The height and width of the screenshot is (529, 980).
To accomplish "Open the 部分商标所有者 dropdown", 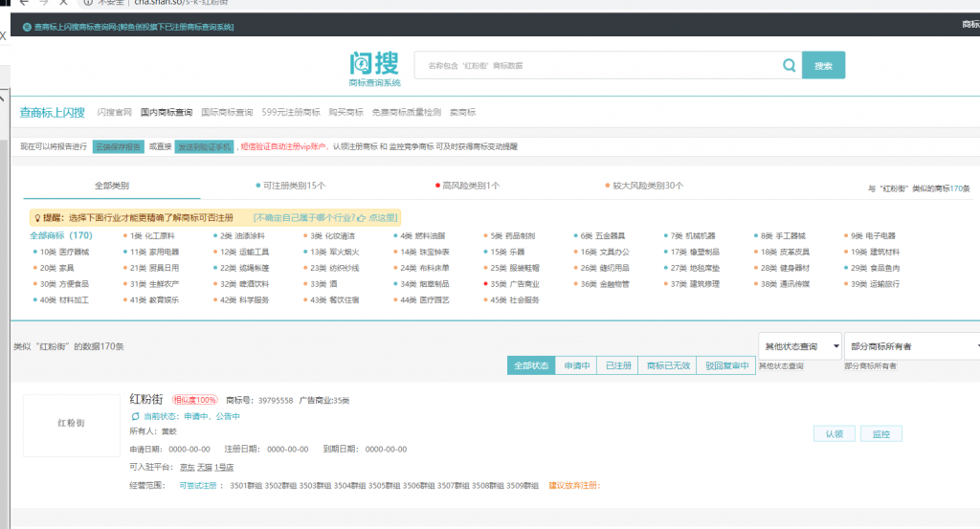I will [912, 346].
